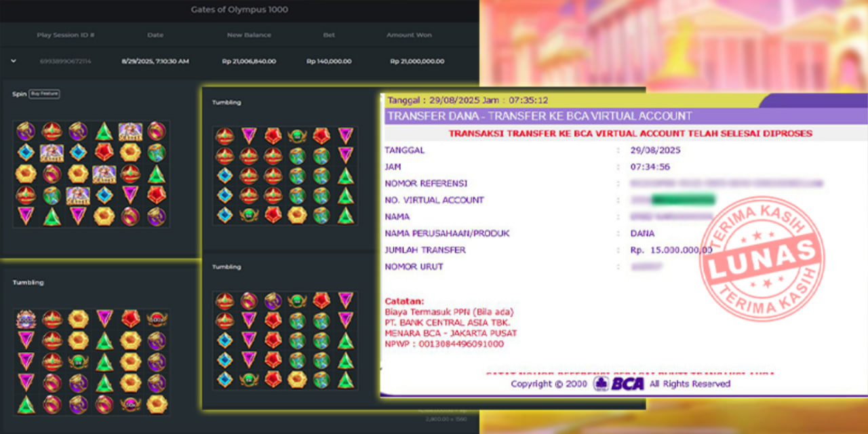Viewport: 868px width, 434px height.
Task: Click the Copyright © 2000 footer text
Action: (551, 384)
